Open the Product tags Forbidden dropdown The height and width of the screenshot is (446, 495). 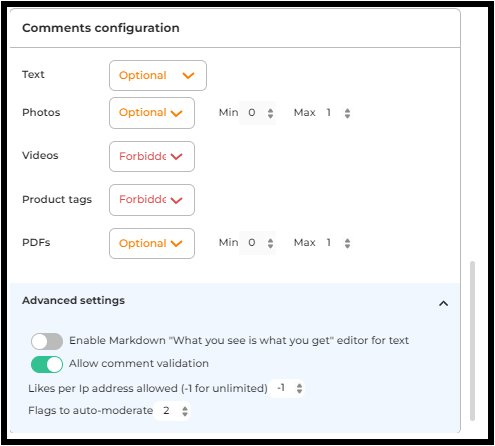(x=152, y=200)
